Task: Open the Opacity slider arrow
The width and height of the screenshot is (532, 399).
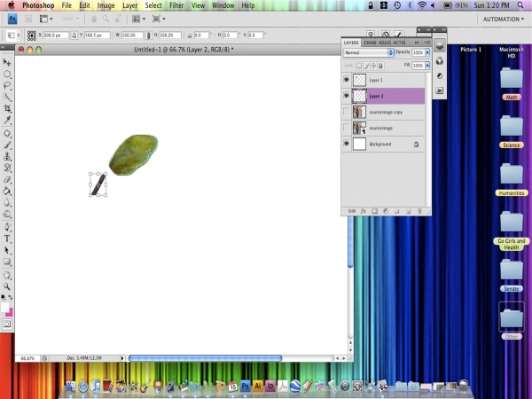Action: click(427, 52)
